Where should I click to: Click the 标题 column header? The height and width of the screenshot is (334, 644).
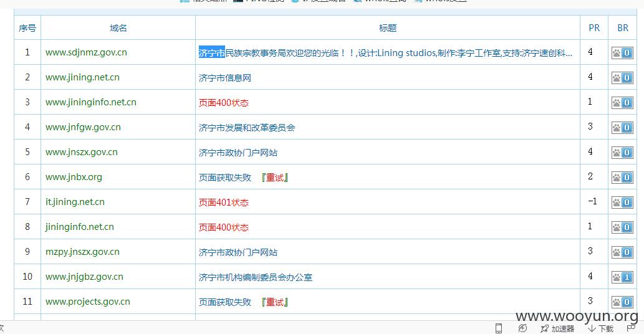388,28
